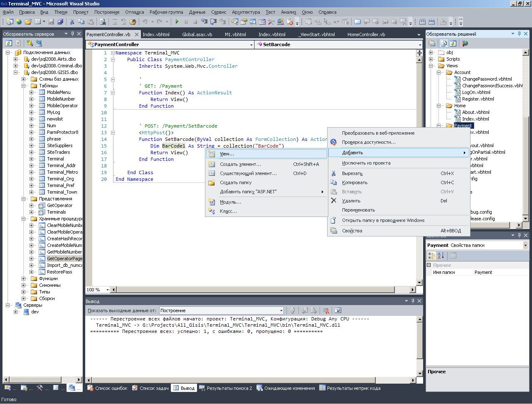Image resolution: width=532 pixels, height=404 pixels.
Task: Toggle word wrap in Output panel
Action: tap(338, 310)
